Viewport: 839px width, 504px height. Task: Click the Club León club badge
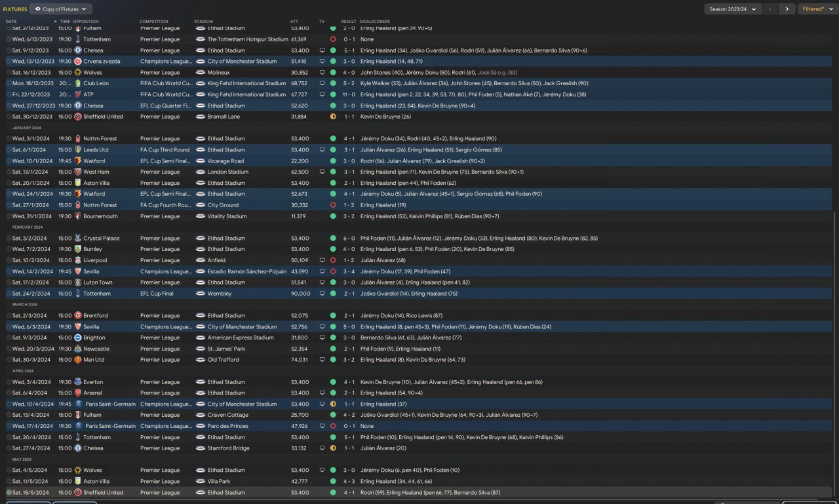[78, 83]
